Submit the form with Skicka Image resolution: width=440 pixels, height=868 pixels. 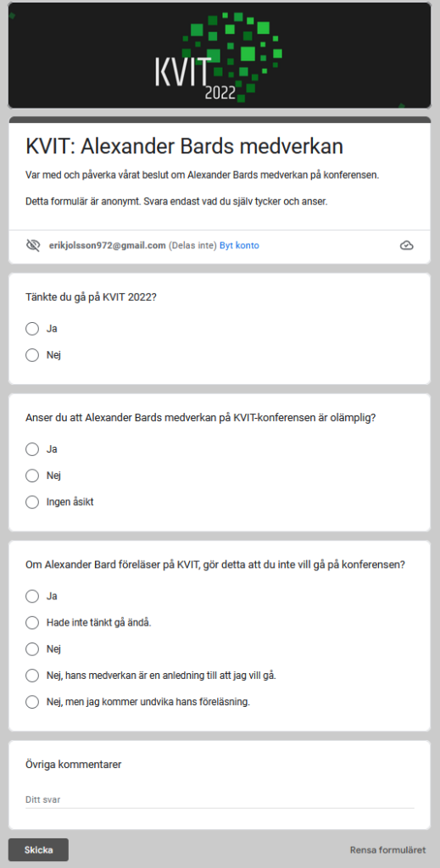point(38,849)
